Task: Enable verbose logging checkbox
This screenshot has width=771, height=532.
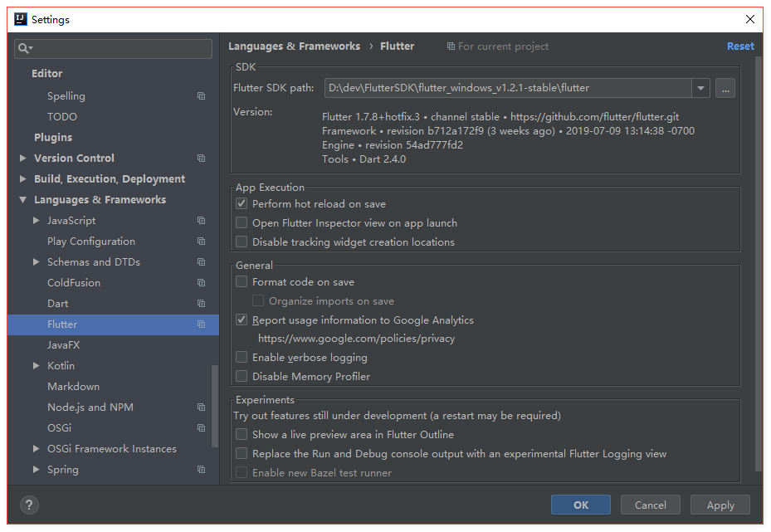Action: pyautogui.click(x=242, y=357)
